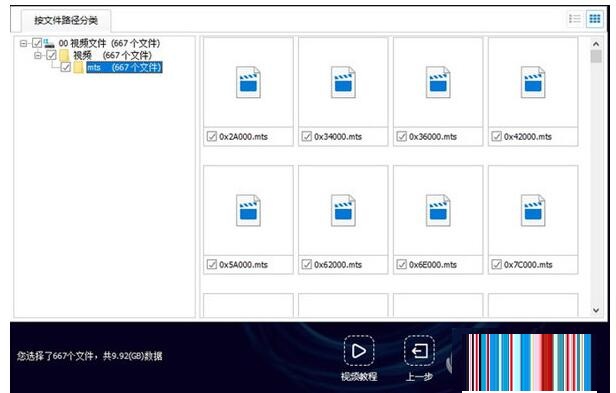Select the 0x36000.mts video file icon
Image resolution: width=616 pixels, height=393 pixels.
438,82
